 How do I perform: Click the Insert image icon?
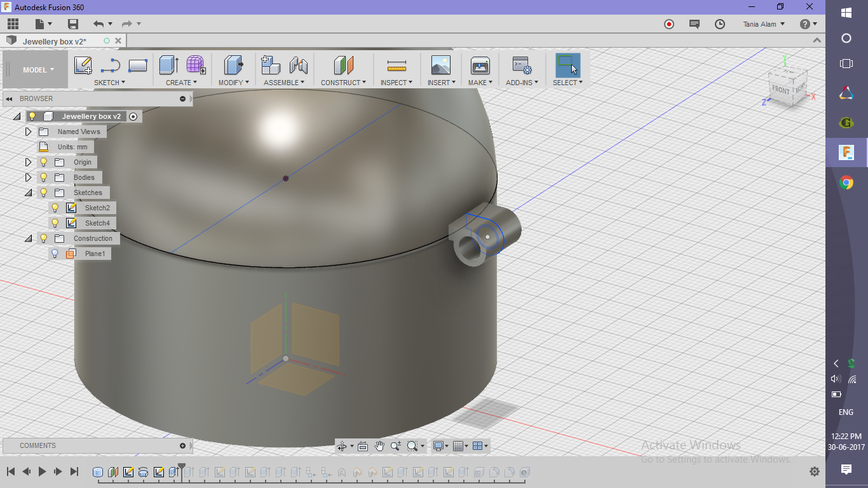pyautogui.click(x=440, y=65)
